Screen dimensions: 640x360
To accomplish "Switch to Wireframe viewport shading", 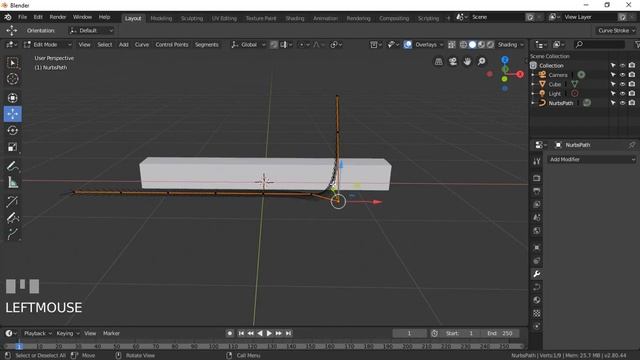I will [463, 44].
